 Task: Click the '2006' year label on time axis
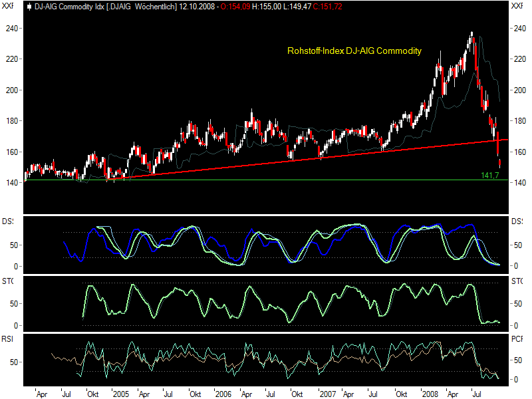(223, 394)
